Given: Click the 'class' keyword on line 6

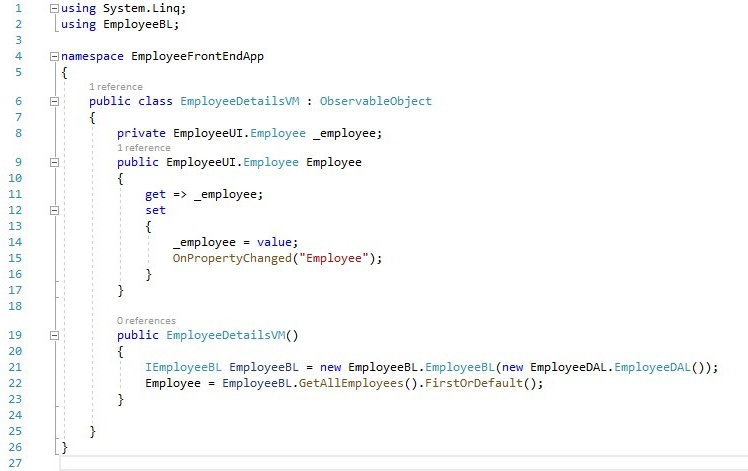Looking at the screenshot, I should (x=156, y=101).
